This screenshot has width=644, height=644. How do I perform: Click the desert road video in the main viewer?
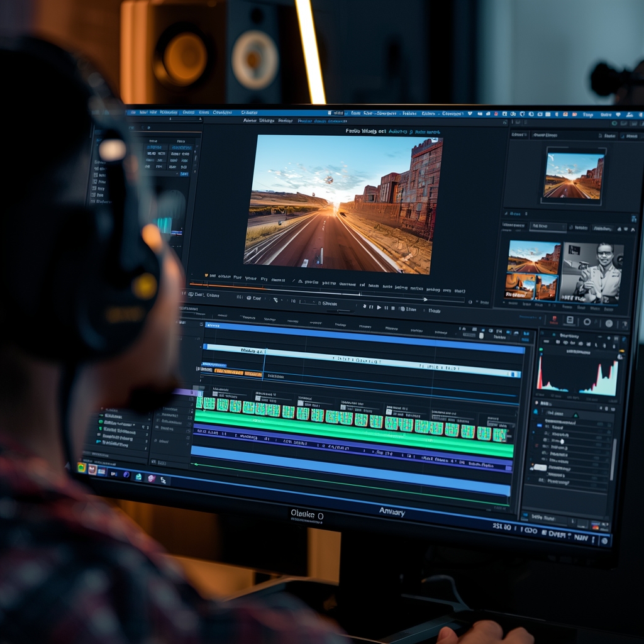coord(343,204)
